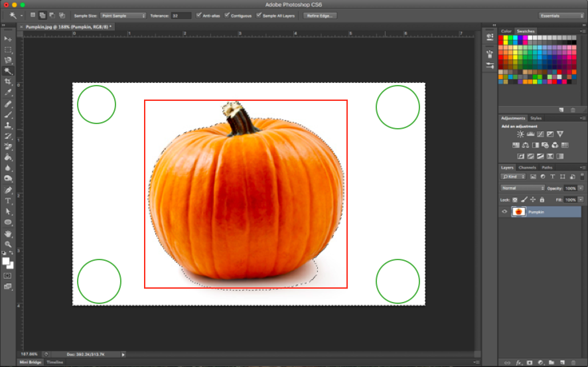
Task: Select the Crop tool
Action: 8,82
